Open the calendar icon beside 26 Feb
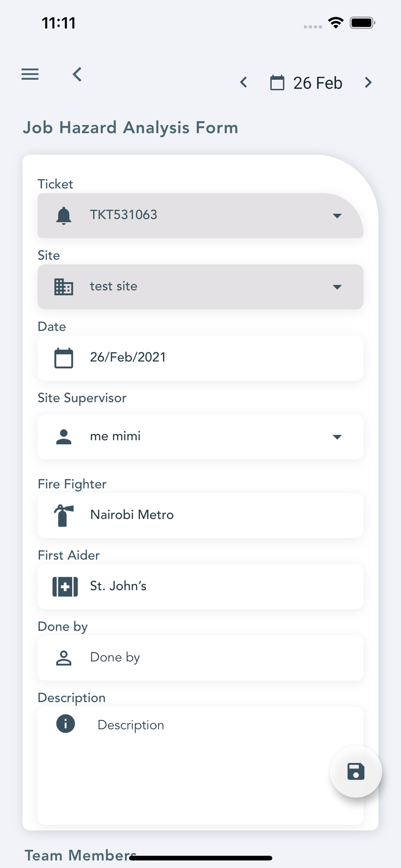Image resolution: width=401 pixels, height=868 pixels. (277, 82)
